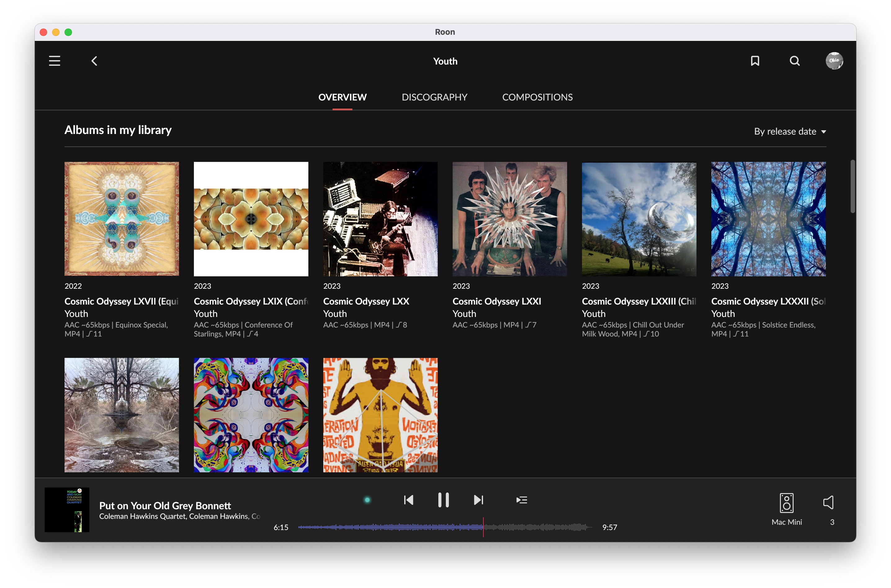Click the Mac Mini zone label
891x588 pixels.
786,522
